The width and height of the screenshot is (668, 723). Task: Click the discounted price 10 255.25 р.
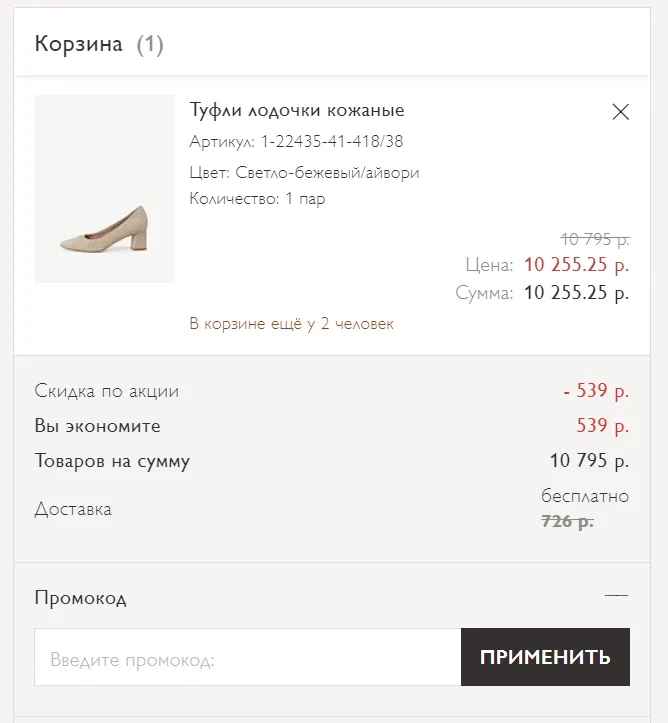(576, 265)
